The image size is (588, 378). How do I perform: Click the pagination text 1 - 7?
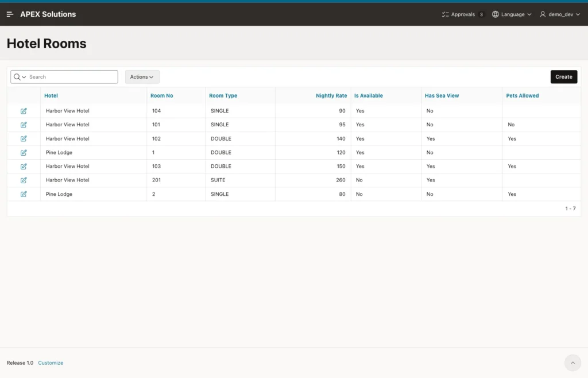[x=570, y=209]
